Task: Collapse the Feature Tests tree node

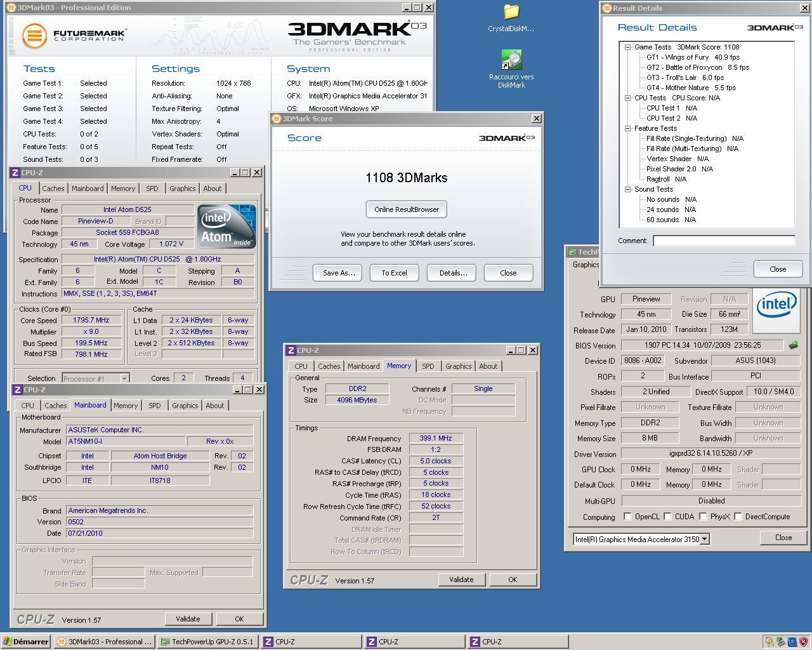Action: pyautogui.click(x=627, y=128)
